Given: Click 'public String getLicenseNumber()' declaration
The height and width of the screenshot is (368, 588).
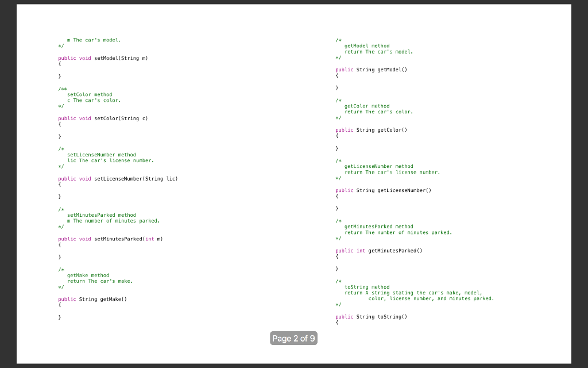Looking at the screenshot, I should (x=384, y=190).
